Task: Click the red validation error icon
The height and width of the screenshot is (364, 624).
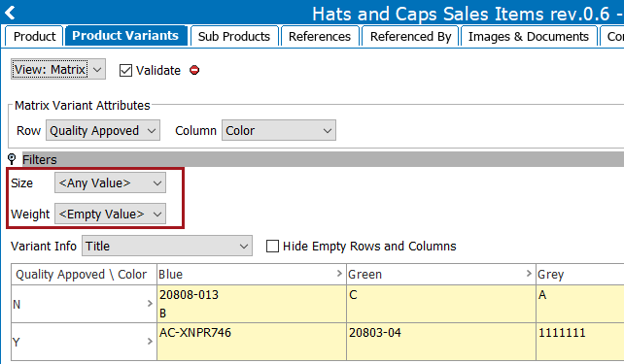Action: pyautogui.click(x=194, y=70)
